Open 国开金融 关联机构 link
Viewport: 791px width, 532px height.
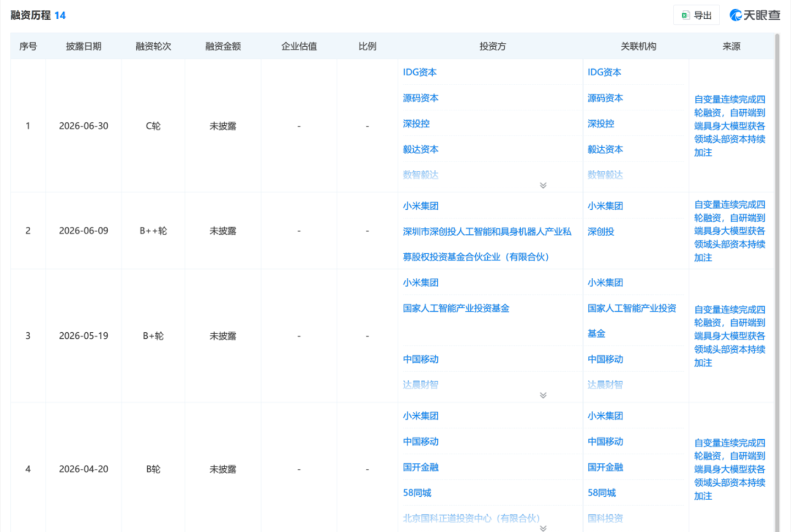click(605, 467)
